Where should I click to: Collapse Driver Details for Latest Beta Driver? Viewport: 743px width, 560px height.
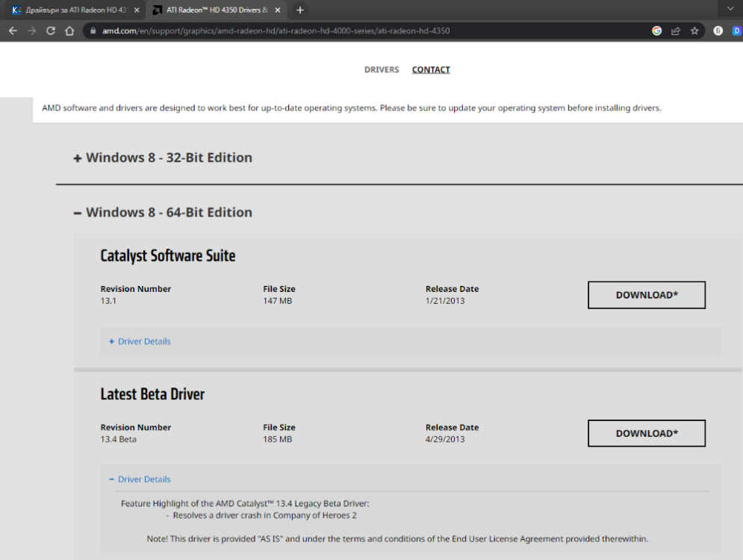pyautogui.click(x=140, y=479)
